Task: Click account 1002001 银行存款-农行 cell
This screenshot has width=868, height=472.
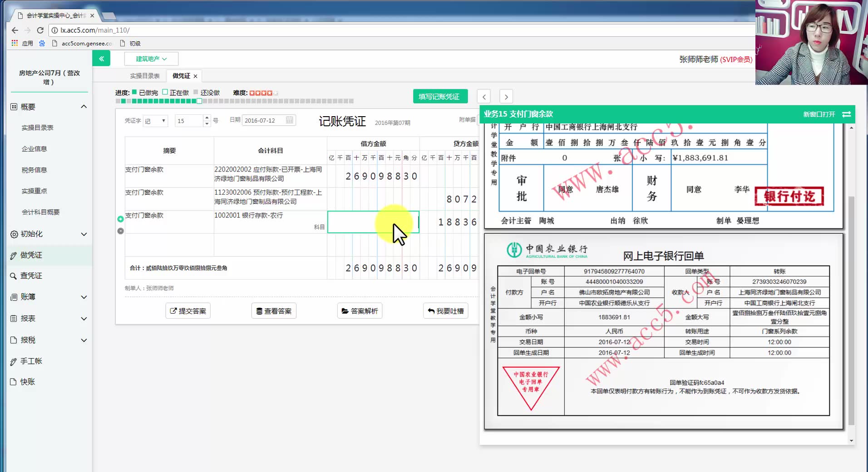Action: [x=270, y=222]
